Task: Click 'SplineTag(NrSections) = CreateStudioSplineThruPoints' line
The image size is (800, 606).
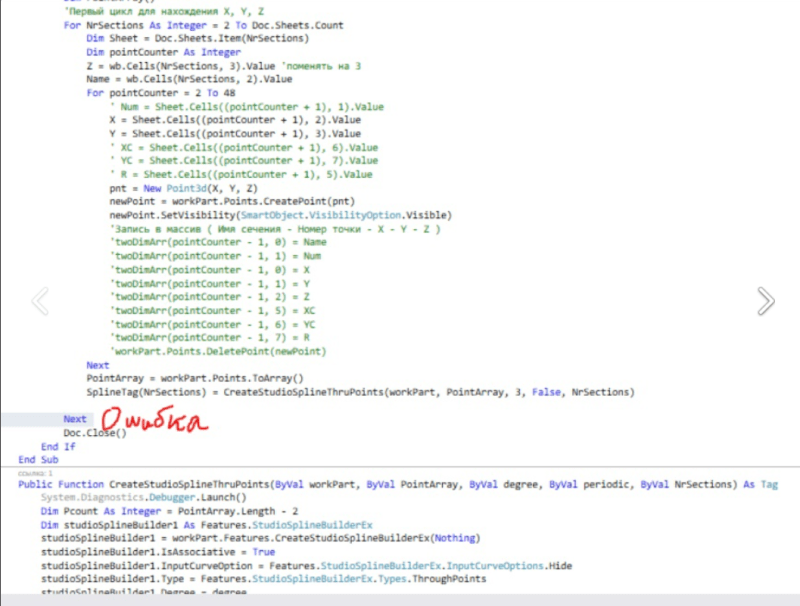Action: click(360, 392)
